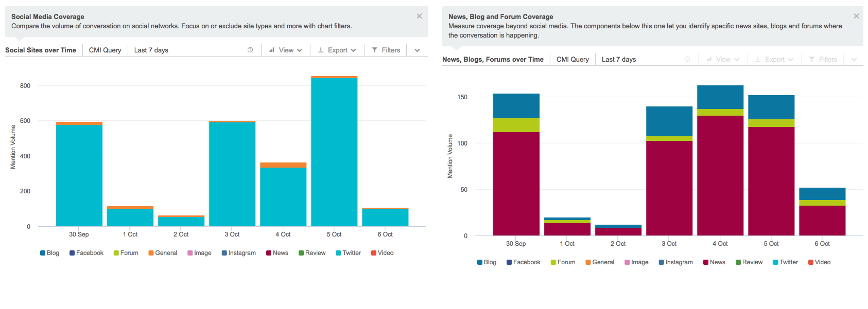Click the 5 Oct Twitter bar in Social Sites chart
The width and height of the screenshot is (868, 309).
(334, 152)
